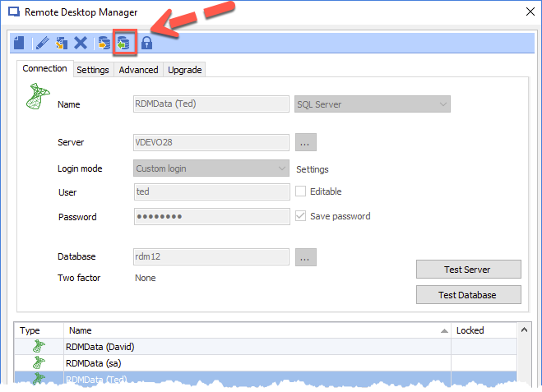Open the Advanced tab
This screenshot has width=542, height=392.
click(138, 70)
